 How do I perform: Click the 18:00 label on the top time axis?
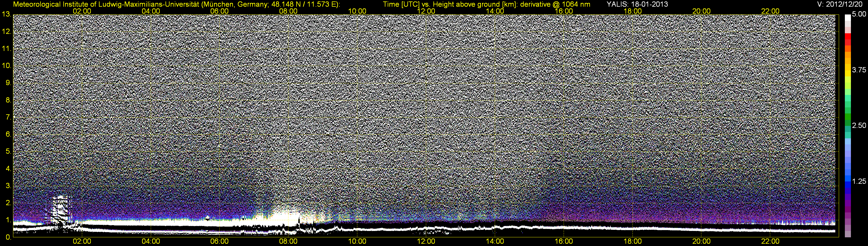(x=633, y=11)
